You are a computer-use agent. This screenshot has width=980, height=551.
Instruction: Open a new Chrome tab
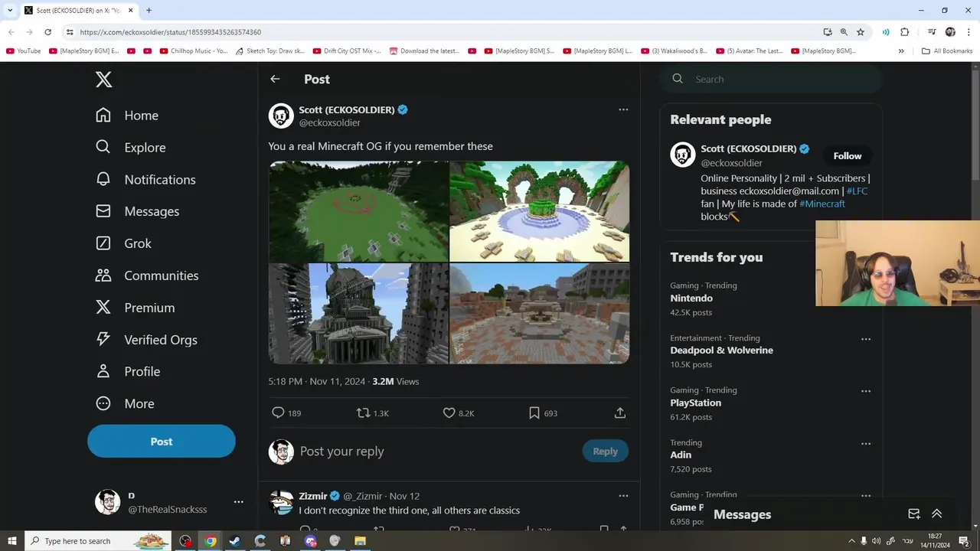(x=149, y=11)
